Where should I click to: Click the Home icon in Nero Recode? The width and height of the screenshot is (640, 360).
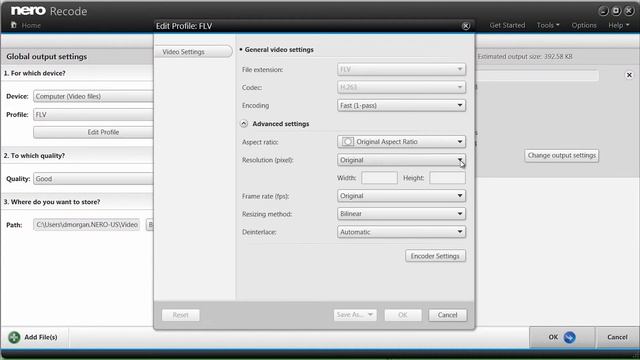(x=13, y=25)
